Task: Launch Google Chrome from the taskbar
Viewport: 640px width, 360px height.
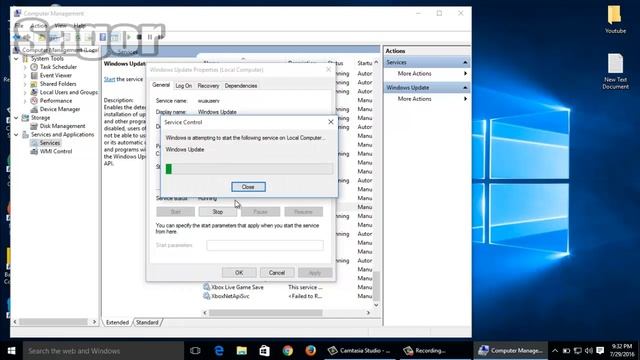Action: tap(287, 351)
